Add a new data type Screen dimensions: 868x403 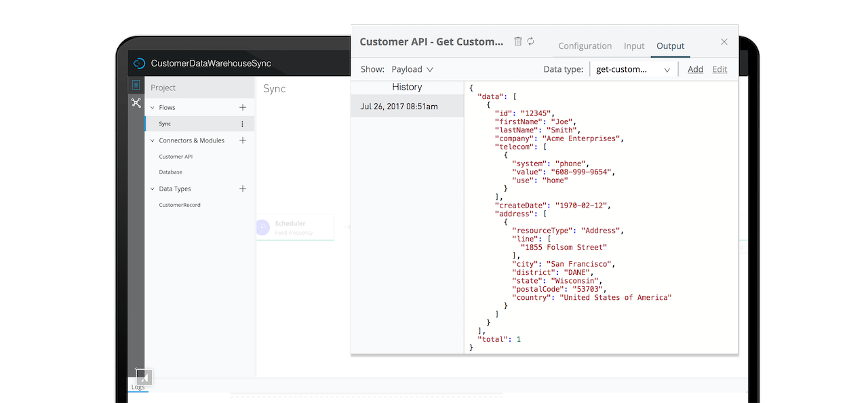click(x=243, y=189)
